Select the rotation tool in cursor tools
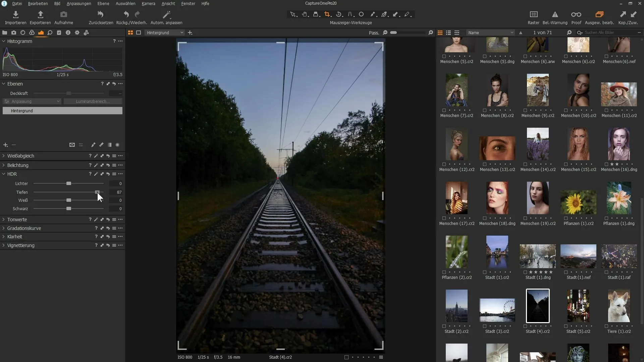Image resolution: width=644 pixels, height=362 pixels. [339, 14]
